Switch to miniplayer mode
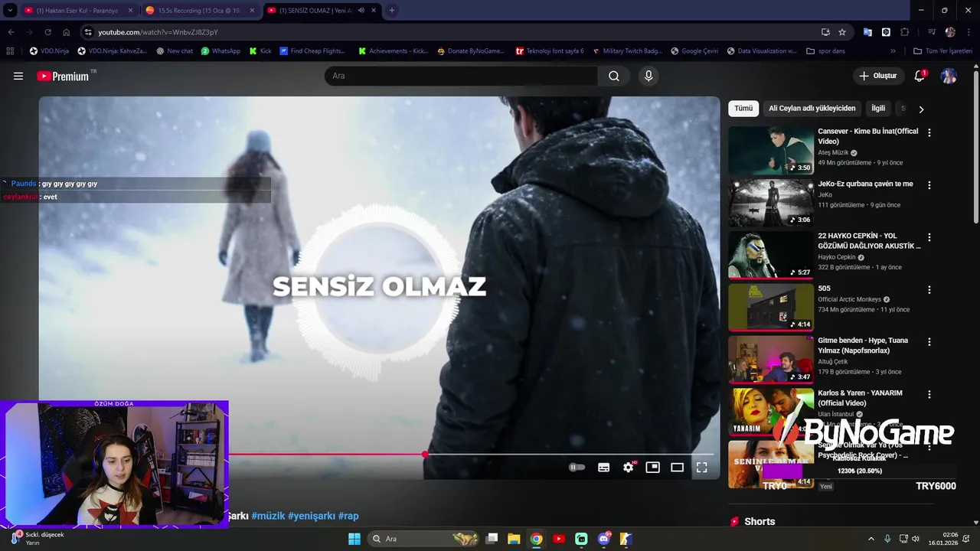This screenshot has width=980, height=551. (x=652, y=467)
